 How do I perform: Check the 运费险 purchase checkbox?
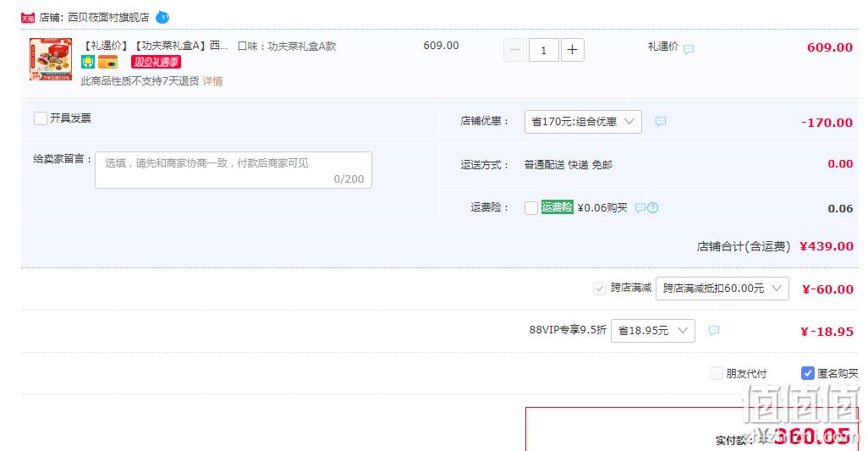[x=531, y=208]
